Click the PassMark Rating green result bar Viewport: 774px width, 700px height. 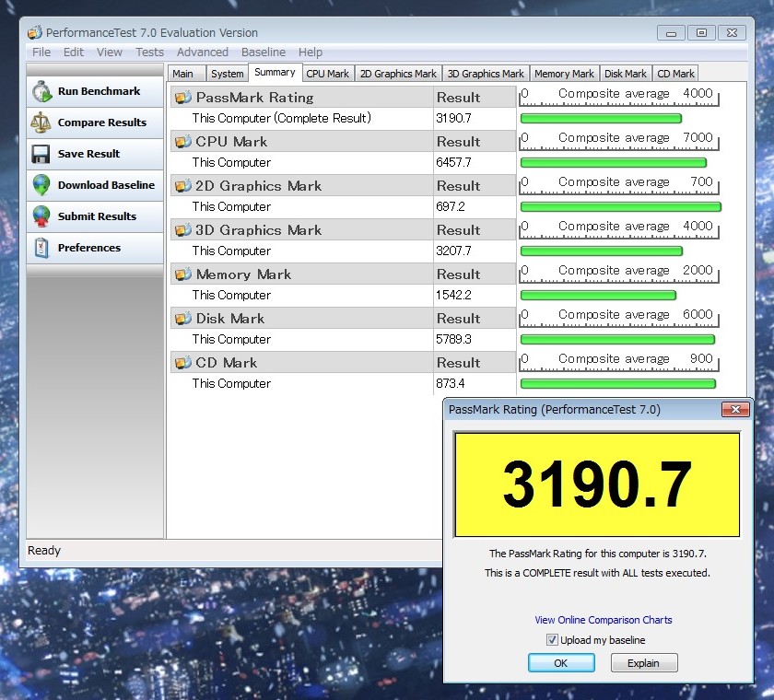pyautogui.click(x=601, y=119)
